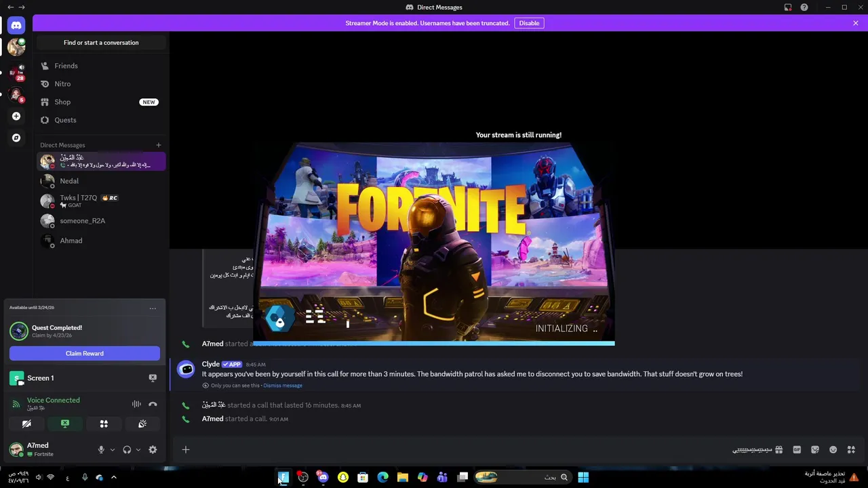The image size is (868, 488).
Task: Go forward using the title bar arrow
Action: (x=22, y=7)
